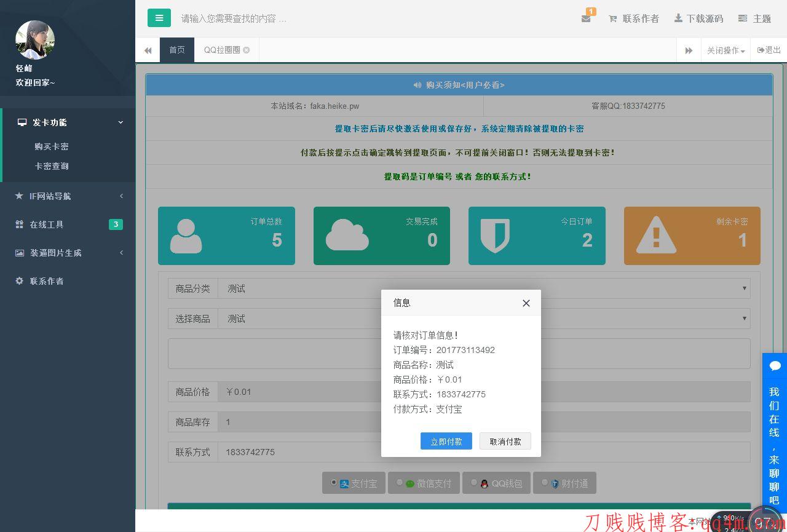Click the speaker icon in 购买须知 header
The width and height of the screenshot is (787, 532).
pos(417,85)
